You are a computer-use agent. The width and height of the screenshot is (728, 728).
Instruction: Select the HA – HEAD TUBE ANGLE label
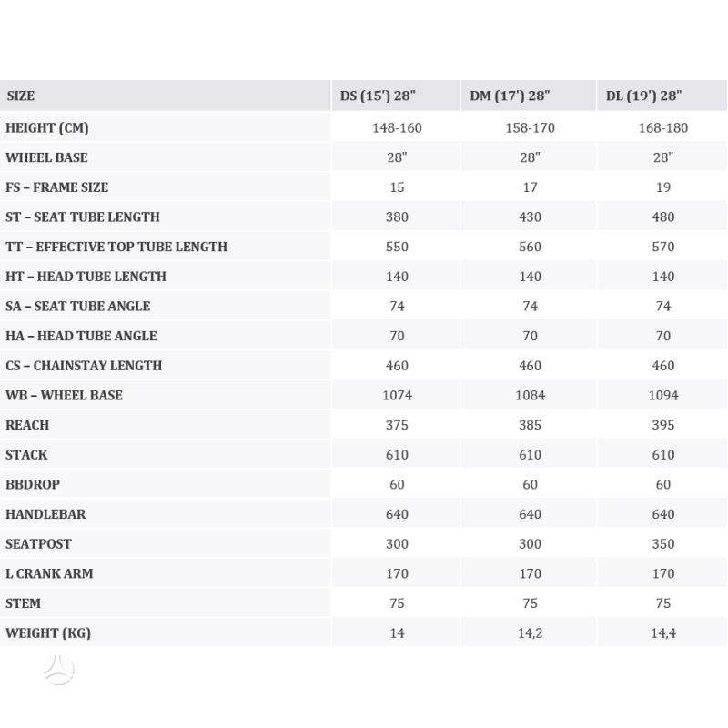(81, 336)
